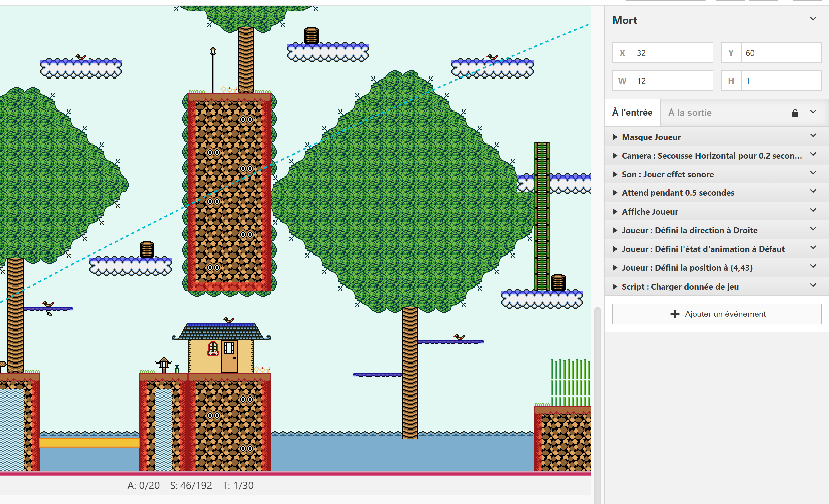Viewport: 829px width, 504px height.
Task: Select the À l'entrée tab
Action: [632, 113]
